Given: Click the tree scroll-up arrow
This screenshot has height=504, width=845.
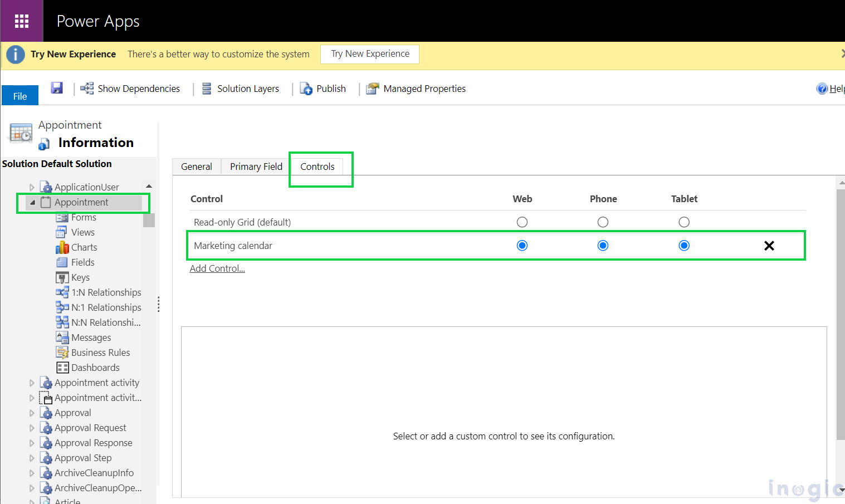Looking at the screenshot, I should tap(149, 186).
